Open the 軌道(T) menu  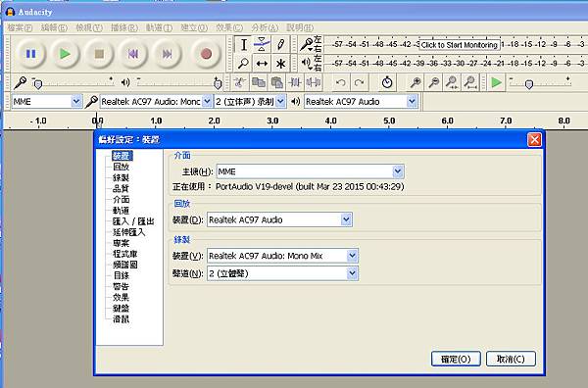(159, 27)
